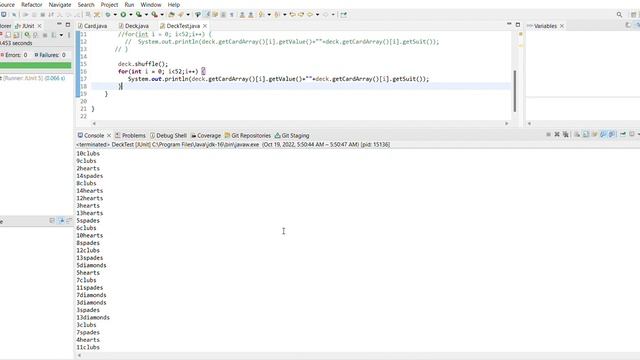Screen dimensions: 640x360
Task: Toggle Show Console When Standard Error Changes
Action: (612, 134)
